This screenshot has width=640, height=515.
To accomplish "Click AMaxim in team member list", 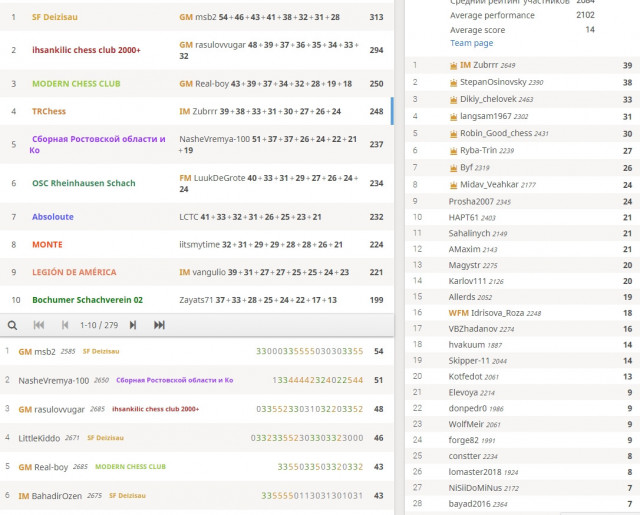I will pos(462,249).
